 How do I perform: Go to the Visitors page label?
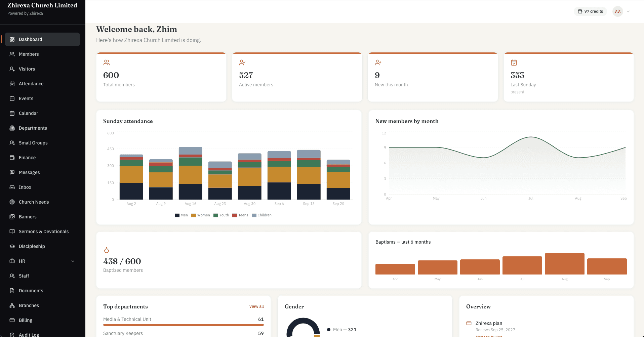[27, 69]
